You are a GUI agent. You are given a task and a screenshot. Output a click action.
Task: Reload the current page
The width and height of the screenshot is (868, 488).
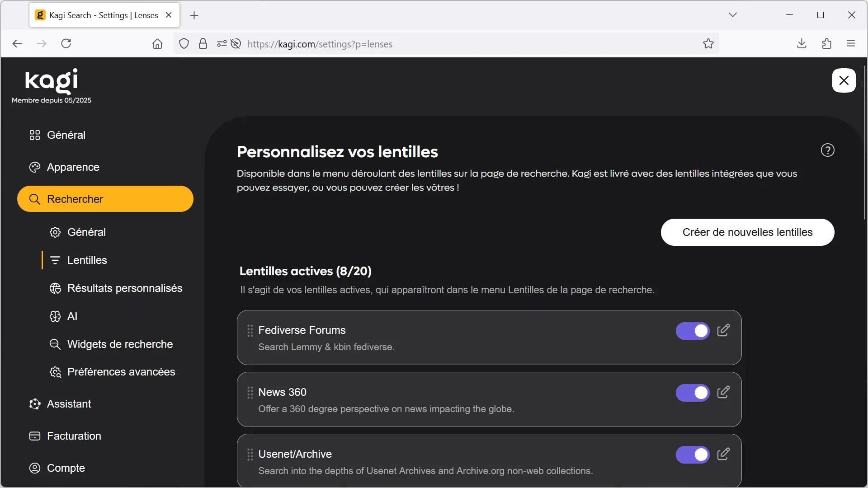click(66, 43)
